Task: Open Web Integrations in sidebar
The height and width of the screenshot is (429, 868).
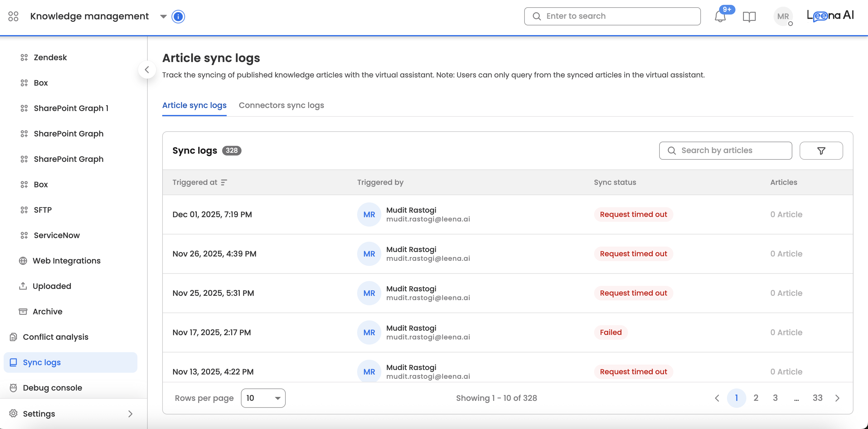Action: [66, 260]
